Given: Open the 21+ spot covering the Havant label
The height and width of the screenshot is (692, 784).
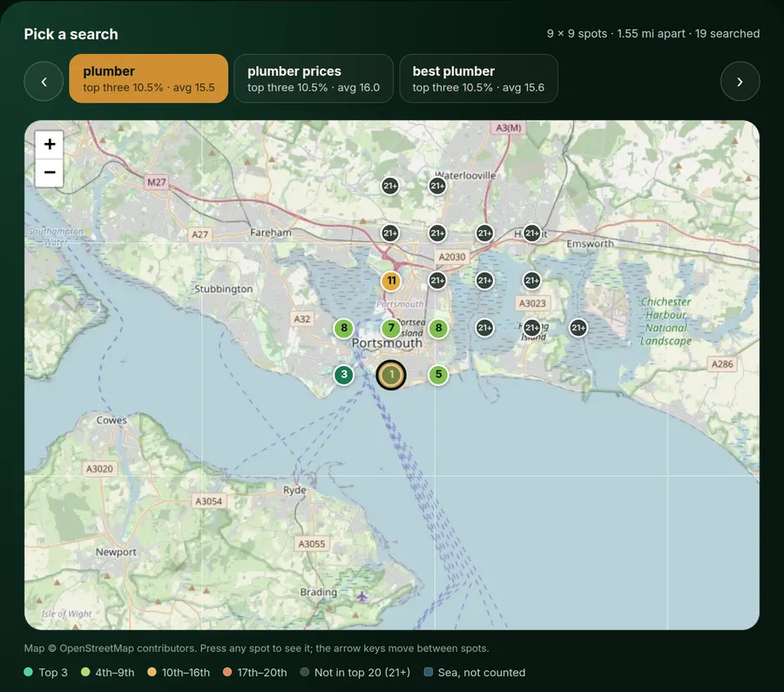Looking at the screenshot, I should pyautogui.click(x=532, y=234).
